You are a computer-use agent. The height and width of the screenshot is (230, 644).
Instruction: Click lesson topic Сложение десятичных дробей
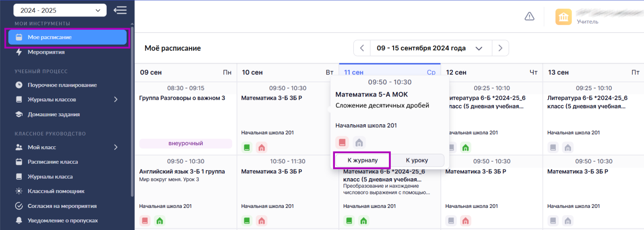tap(382, 105)
